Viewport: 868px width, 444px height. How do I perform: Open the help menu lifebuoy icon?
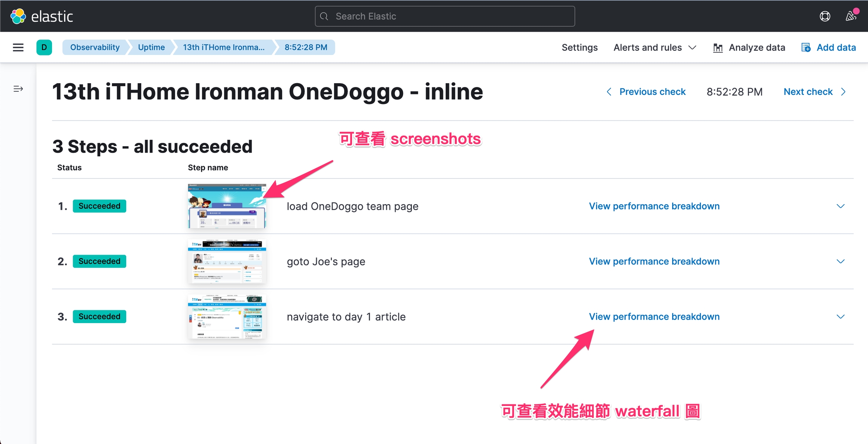pyautogui.click(x=825, y=16)
